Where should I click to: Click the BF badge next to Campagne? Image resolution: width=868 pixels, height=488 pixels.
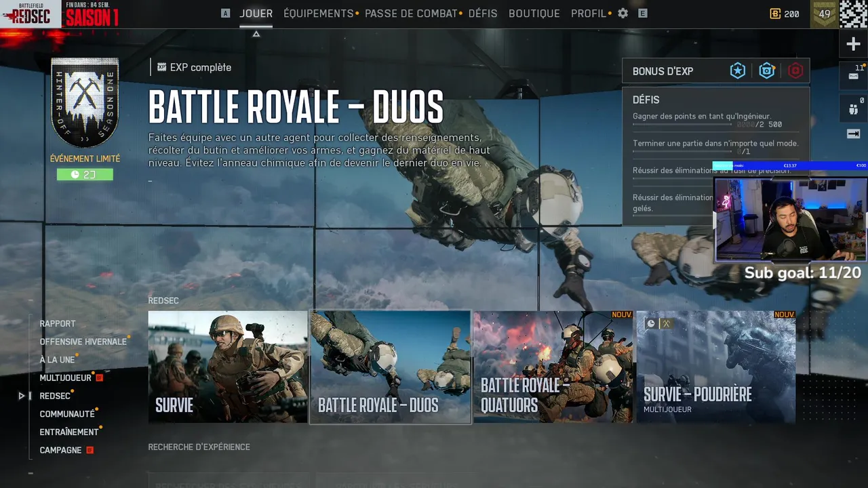point(90,450)
